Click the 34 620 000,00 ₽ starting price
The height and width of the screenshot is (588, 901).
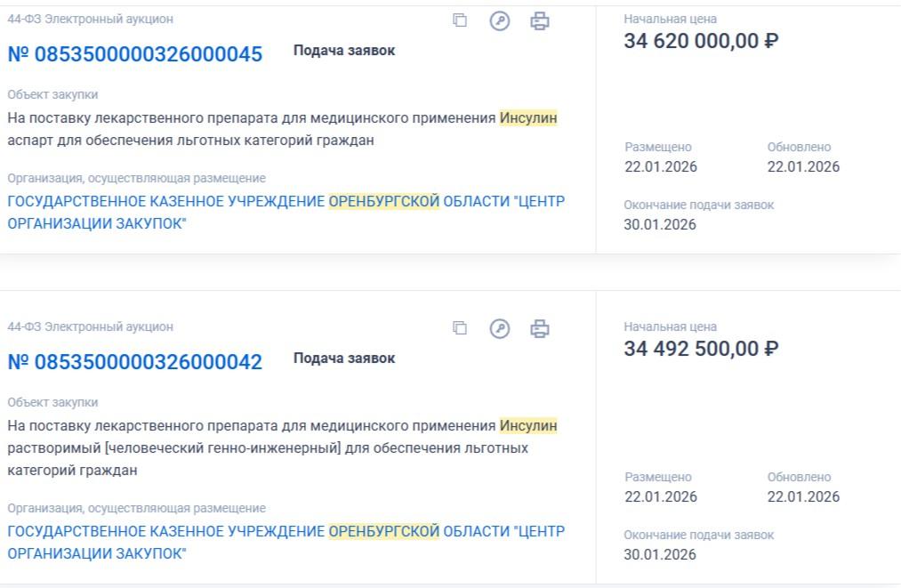click(701, 41)
